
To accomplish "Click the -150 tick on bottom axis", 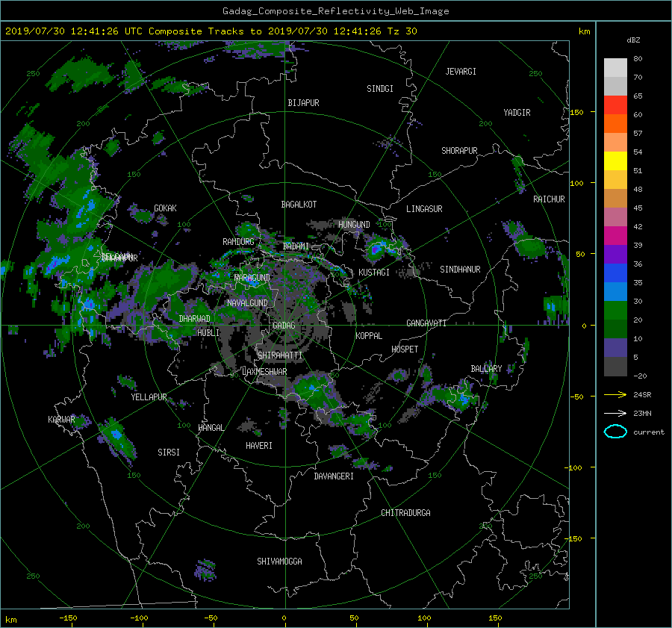I will (68, 618).
